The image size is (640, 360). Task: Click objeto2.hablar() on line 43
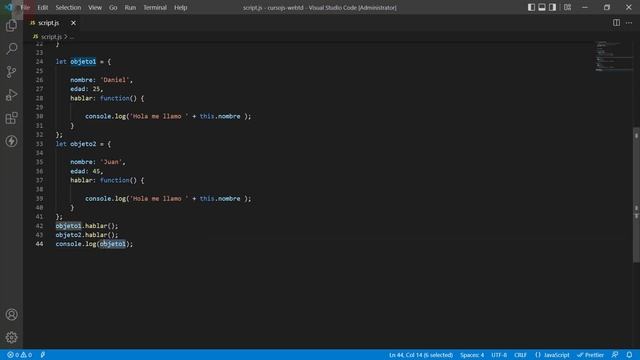click(87, 235)
